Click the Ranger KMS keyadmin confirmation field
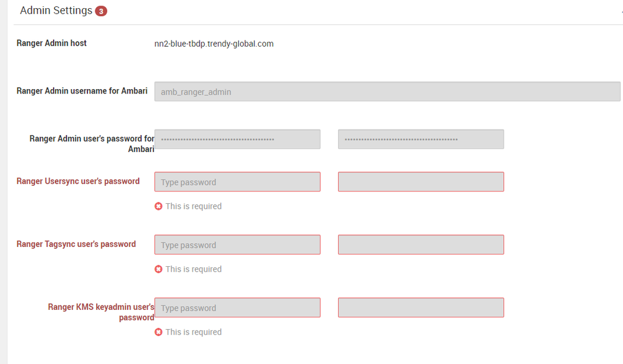The image size is (623, 364). (420, 308)
